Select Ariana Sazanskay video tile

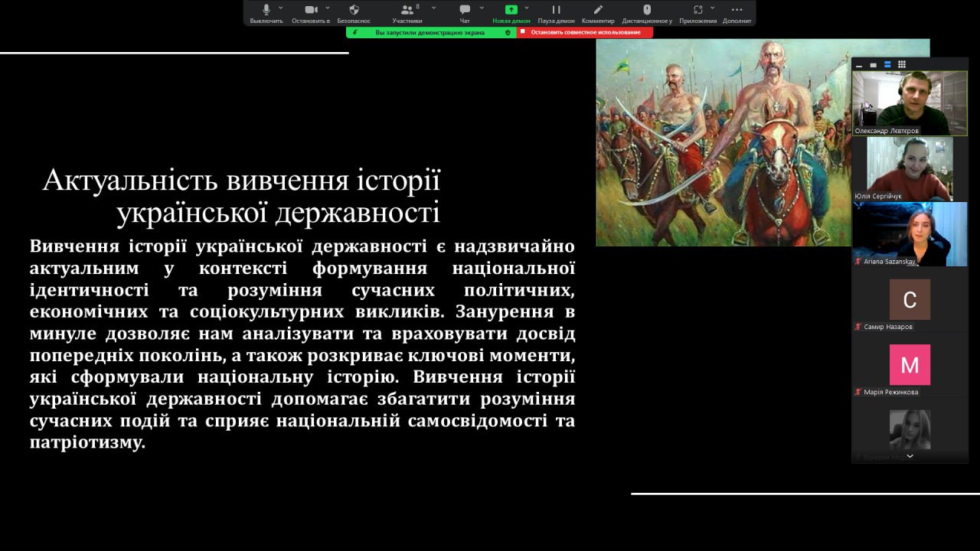coord(910,234)
